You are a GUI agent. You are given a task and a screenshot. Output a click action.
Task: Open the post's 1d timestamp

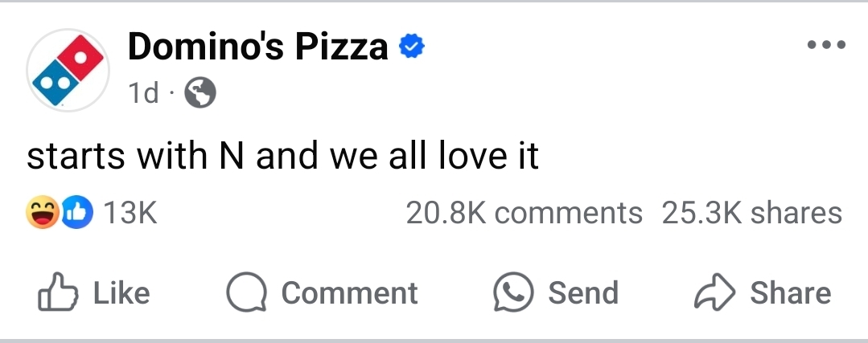(143, 94)
